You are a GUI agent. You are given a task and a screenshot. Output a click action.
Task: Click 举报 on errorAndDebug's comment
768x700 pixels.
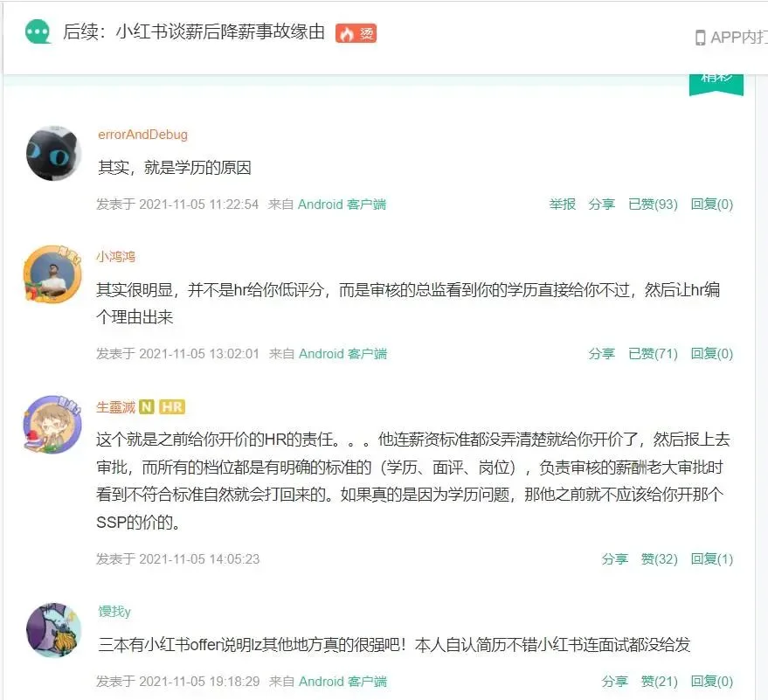click(x=563, y=204)
